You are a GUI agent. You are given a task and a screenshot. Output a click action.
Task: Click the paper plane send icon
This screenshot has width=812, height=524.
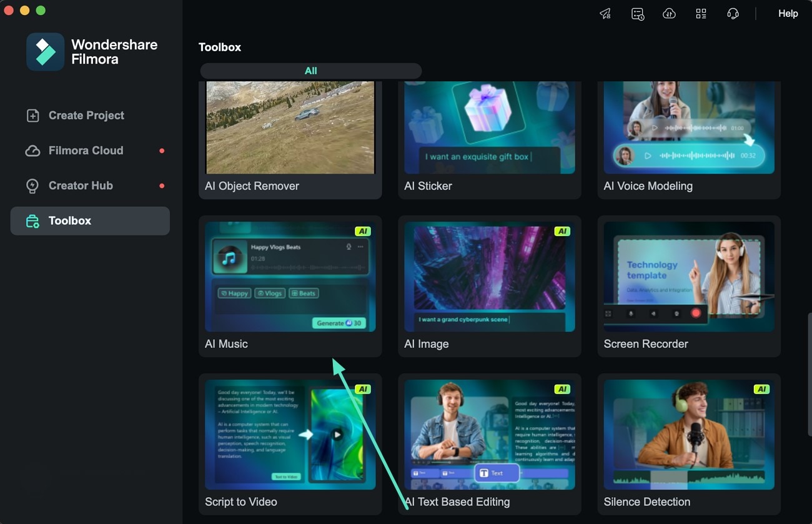(605, 14)
